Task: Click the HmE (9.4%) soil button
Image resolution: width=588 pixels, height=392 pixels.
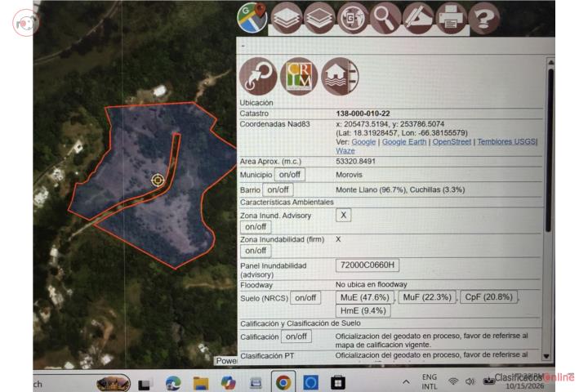Action: [x=363, y=310]
